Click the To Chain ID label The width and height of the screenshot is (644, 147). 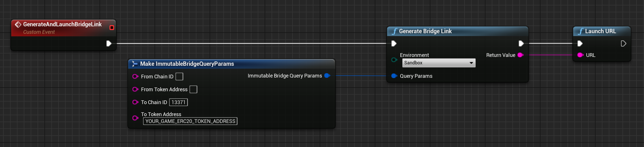(154, 102)
